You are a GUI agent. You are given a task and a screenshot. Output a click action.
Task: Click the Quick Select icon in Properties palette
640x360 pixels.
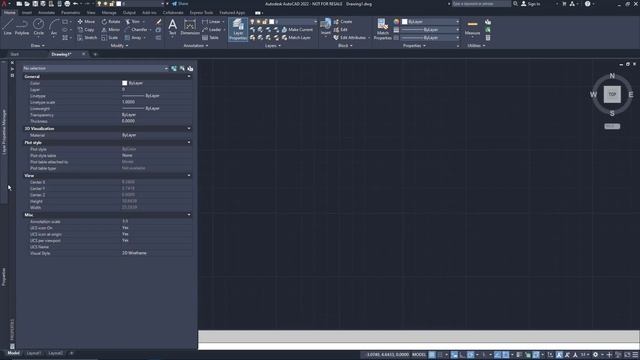click(190, 69)
